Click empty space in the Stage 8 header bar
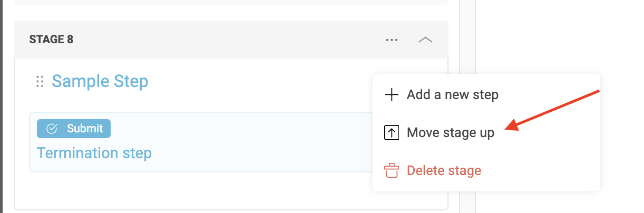Screen dimensions: 644x213 point(227,40)
